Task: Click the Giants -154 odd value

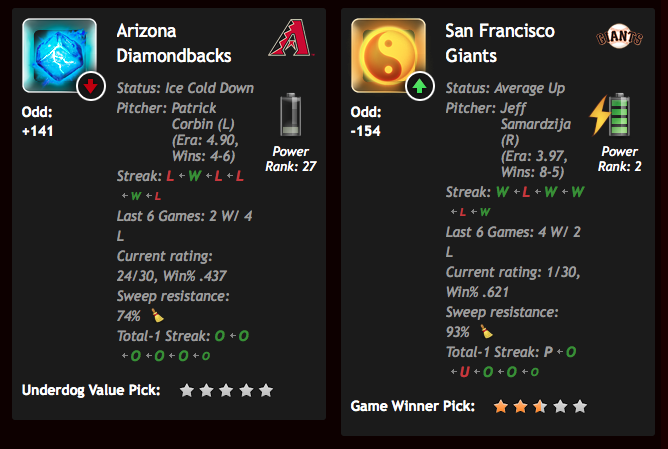Action: click(x=366, y=131)
